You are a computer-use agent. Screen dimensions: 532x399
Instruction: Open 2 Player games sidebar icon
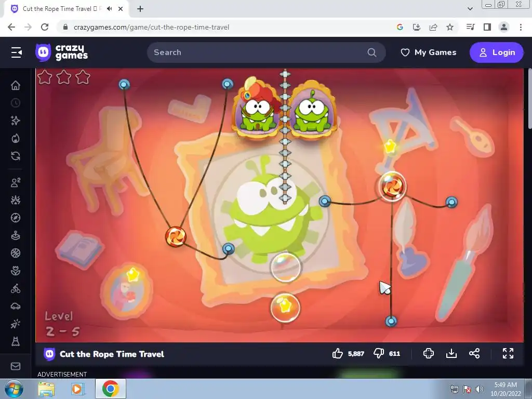click(x=16, y=182)
